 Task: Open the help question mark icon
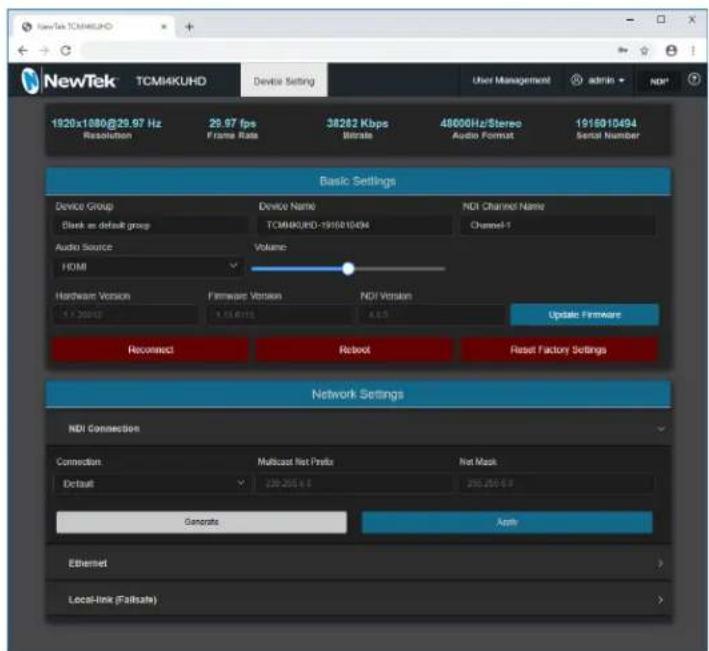click(694, 80)
